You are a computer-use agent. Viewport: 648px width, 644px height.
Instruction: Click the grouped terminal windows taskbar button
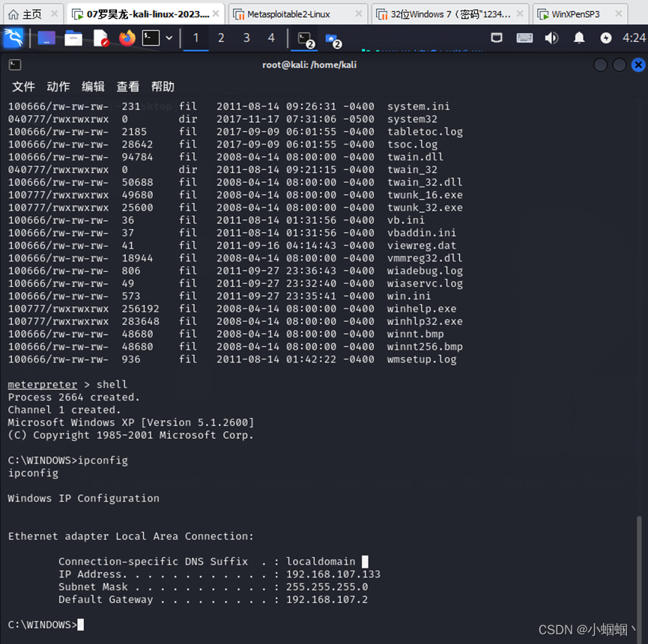pos(306,38)
